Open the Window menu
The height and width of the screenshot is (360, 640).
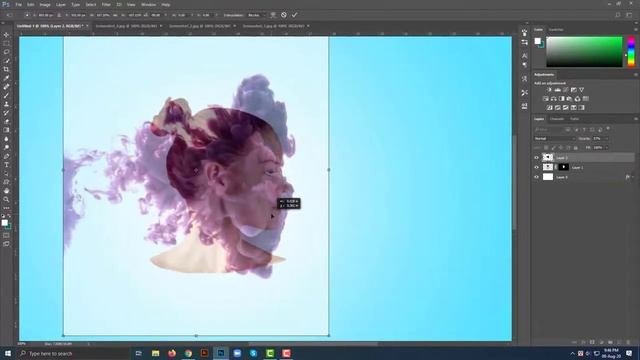coord(148,4)
